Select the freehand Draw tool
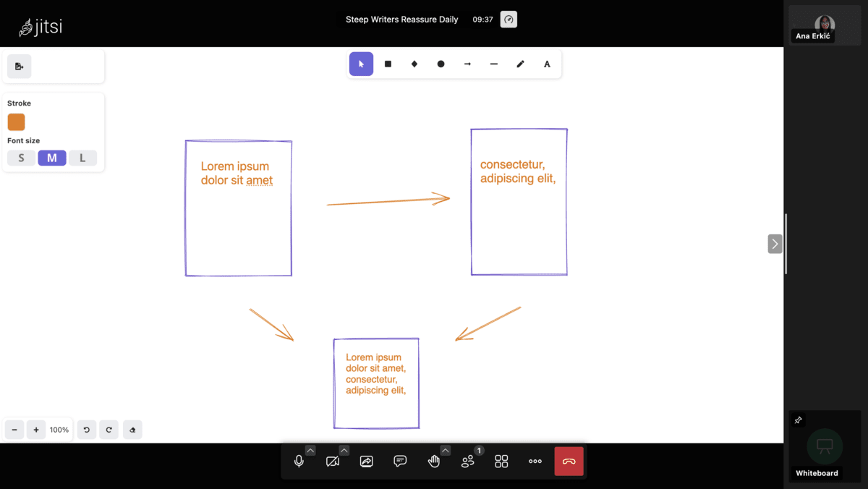The image size is (868, 489). click(520, 64)
